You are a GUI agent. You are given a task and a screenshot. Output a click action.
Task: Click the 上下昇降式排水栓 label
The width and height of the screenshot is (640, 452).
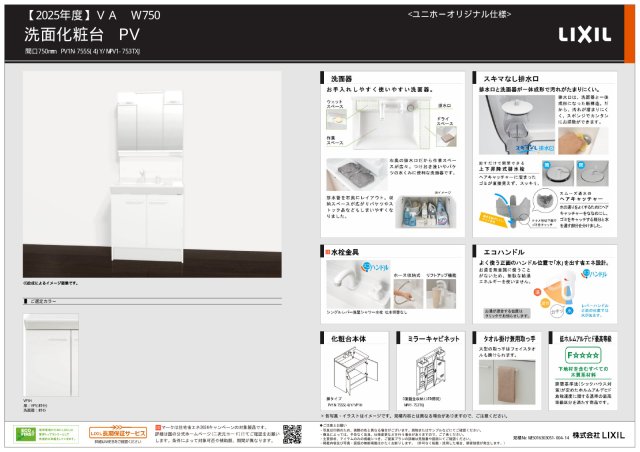coord(502,169)
